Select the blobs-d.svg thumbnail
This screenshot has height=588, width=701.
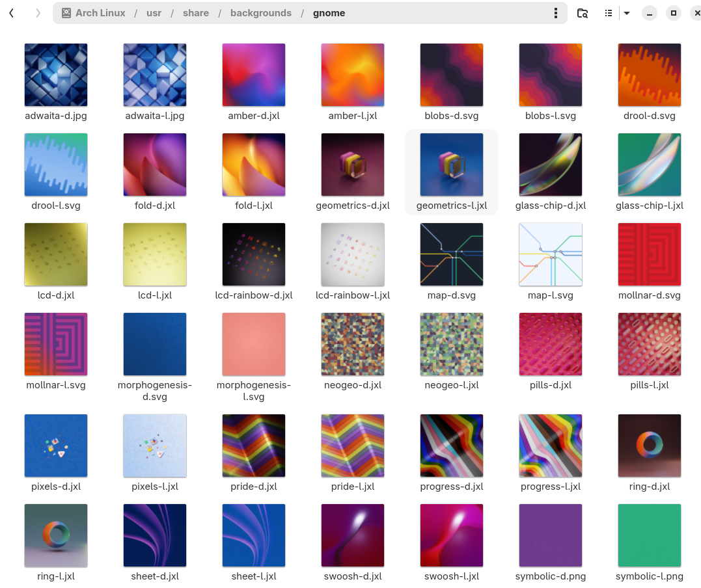[x=452, y=75]
